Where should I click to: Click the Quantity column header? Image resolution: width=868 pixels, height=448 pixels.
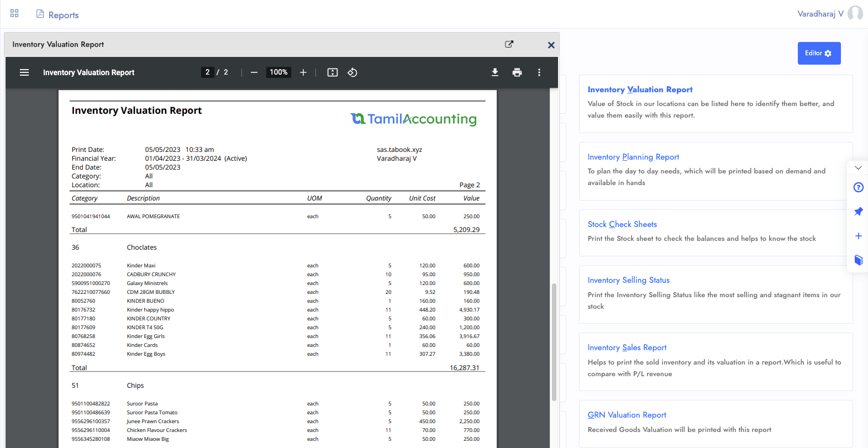tap(378, 198)
